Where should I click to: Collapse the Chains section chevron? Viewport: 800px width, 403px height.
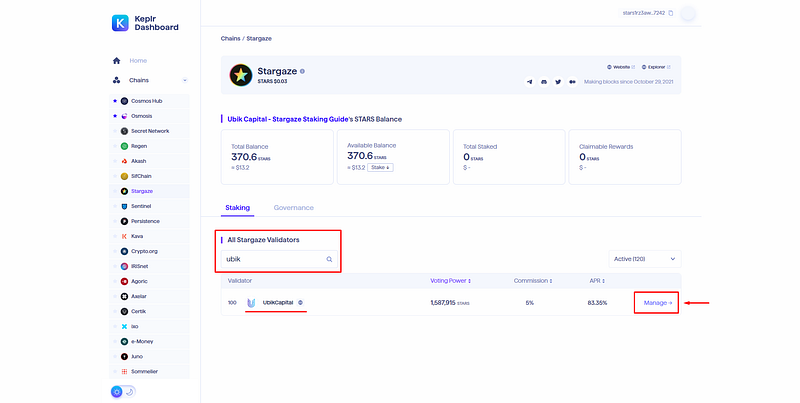point(185,80)
